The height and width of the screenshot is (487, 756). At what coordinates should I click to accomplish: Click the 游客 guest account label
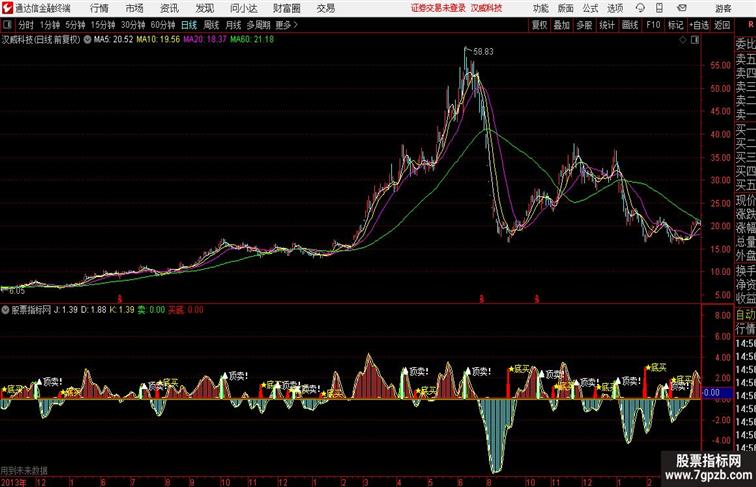(723, 8)
